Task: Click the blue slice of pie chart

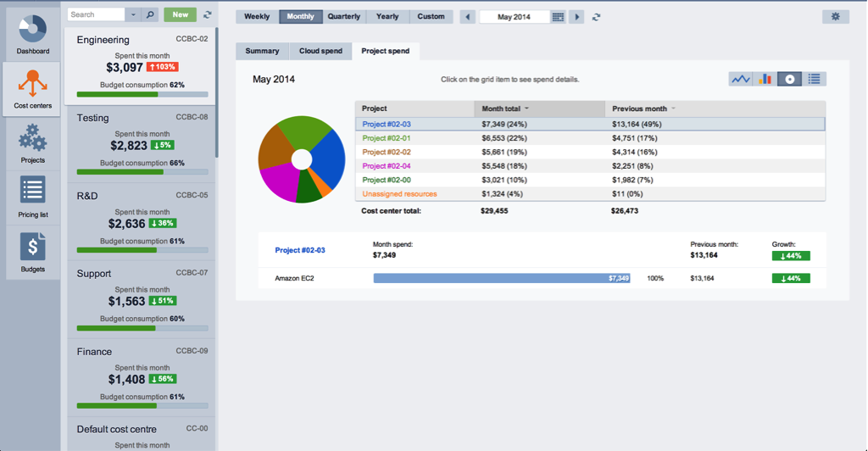Action: click(328, 158)
